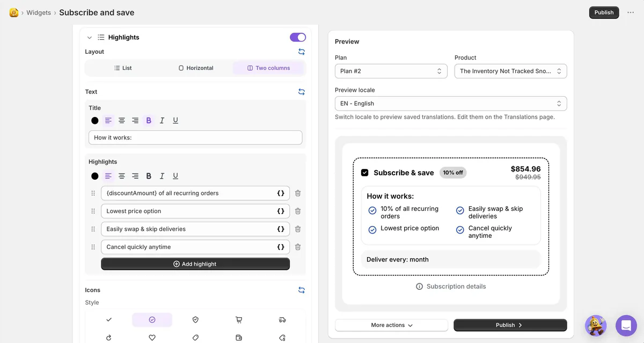Toggle italic for Highlights text
644x343 pixels.
[x=162, y=176]
